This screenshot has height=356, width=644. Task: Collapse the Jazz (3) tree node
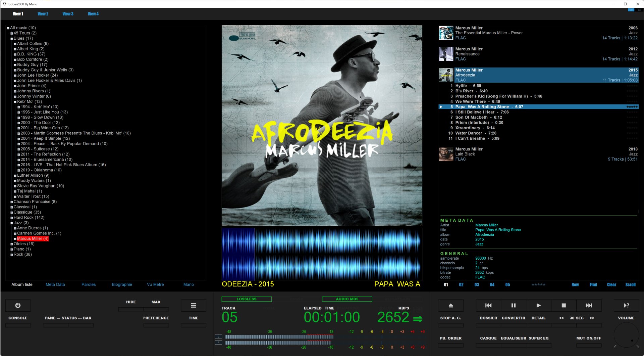(x=12, y=223)
